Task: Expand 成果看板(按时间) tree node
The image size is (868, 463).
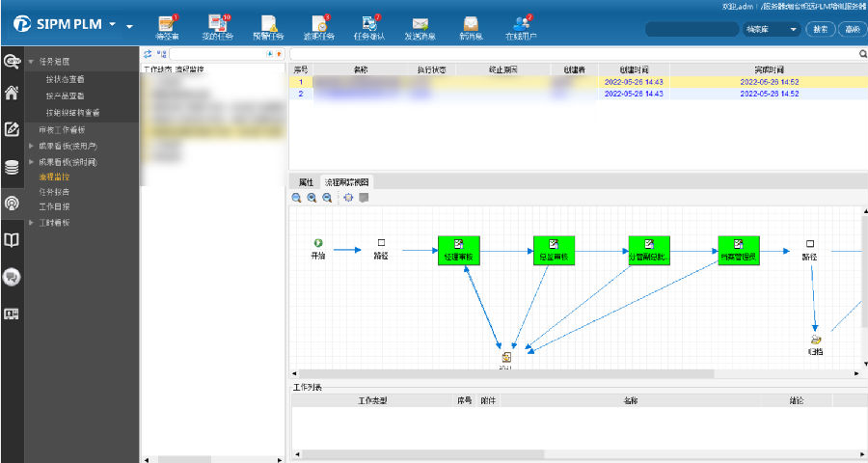Action: (x=31, y=162)
